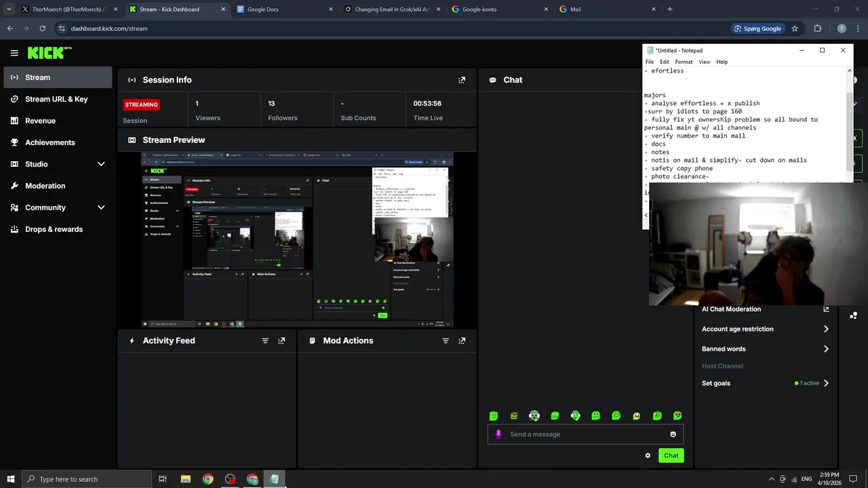The width and height of the screenshot is (868, 488).
Task: Select the Stream sidebar icon
Action: [x=14, y=77]
